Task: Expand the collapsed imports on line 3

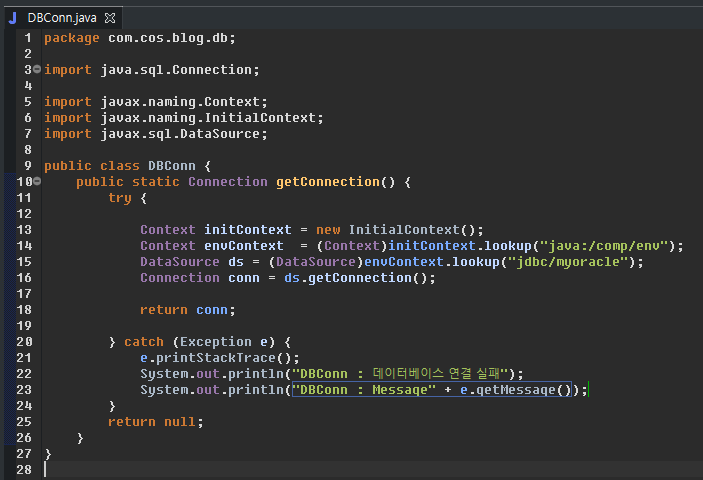Action: [37, 69]
